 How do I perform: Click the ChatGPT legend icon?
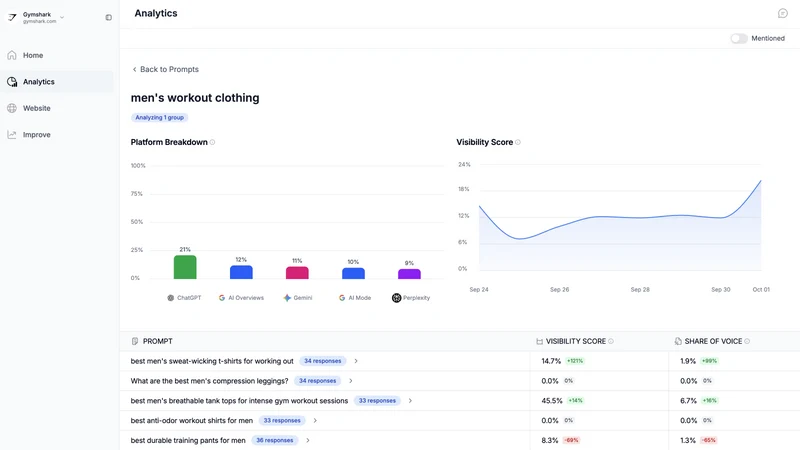pos(170,298)
